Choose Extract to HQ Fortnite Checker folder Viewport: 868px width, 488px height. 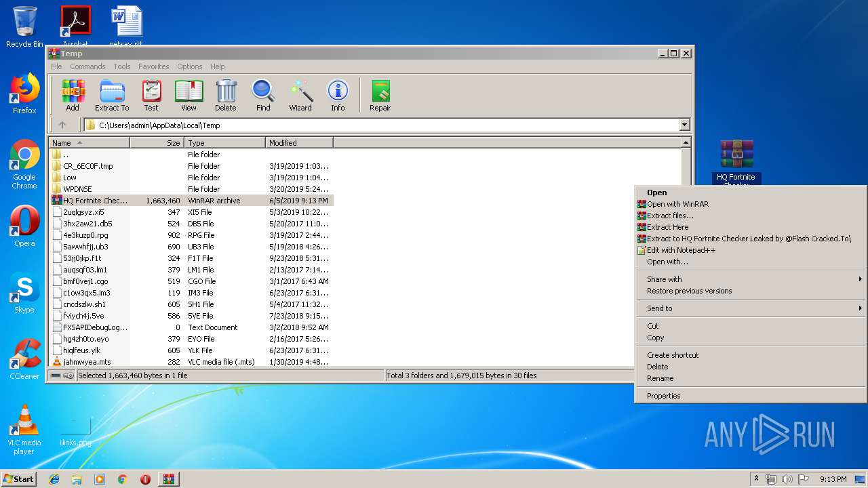pos(751,239)
